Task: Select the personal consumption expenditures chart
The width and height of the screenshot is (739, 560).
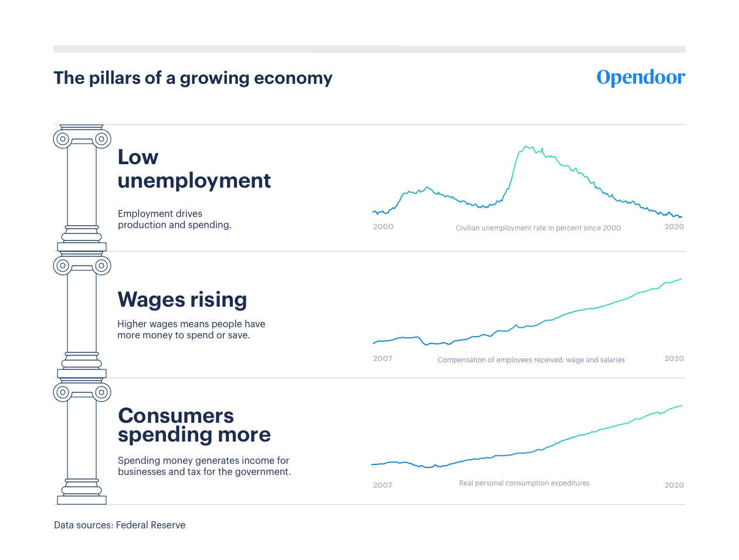Action: (527, 437)
